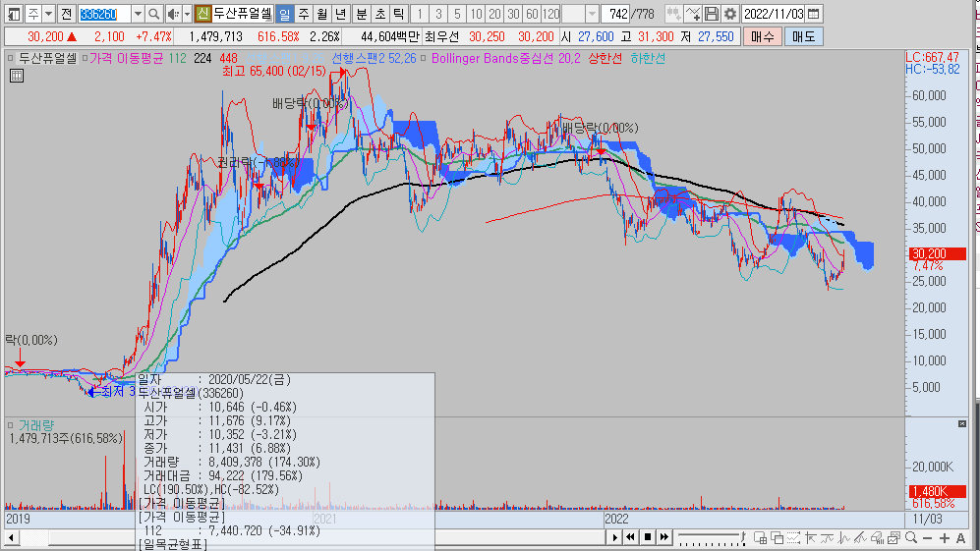Select the 120 period interval button
Viewport: 980px width, 551px height.
[550, 13]
